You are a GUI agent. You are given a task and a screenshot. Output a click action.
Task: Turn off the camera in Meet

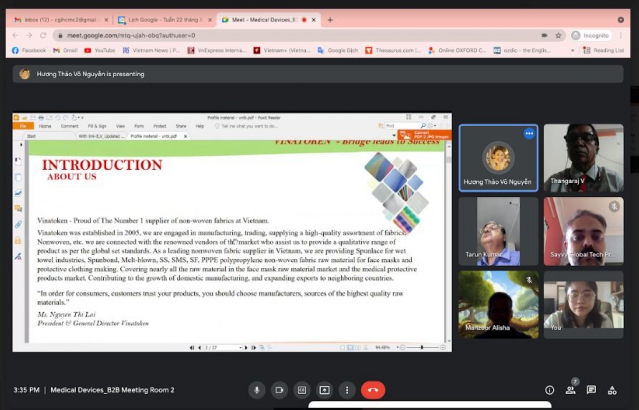point(279,390)
